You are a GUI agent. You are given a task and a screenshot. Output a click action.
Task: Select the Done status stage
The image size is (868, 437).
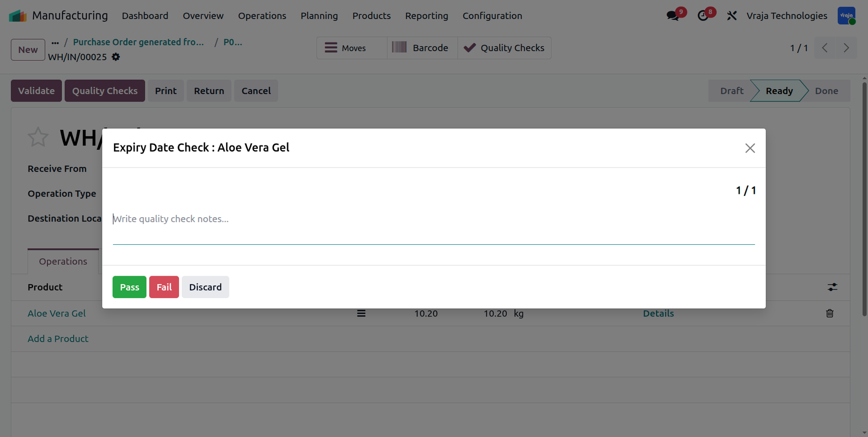tap(826, 91)
